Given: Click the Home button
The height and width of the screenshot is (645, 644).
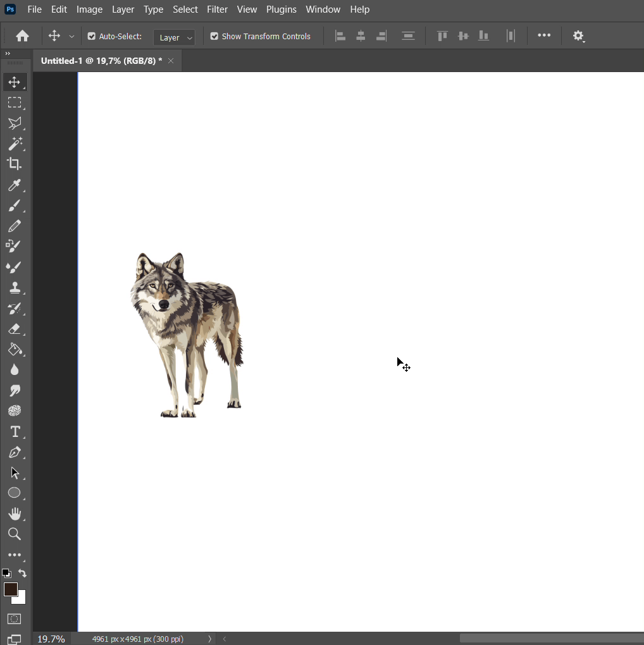Looking at the screenshot, I should click(x=22, y=36).
